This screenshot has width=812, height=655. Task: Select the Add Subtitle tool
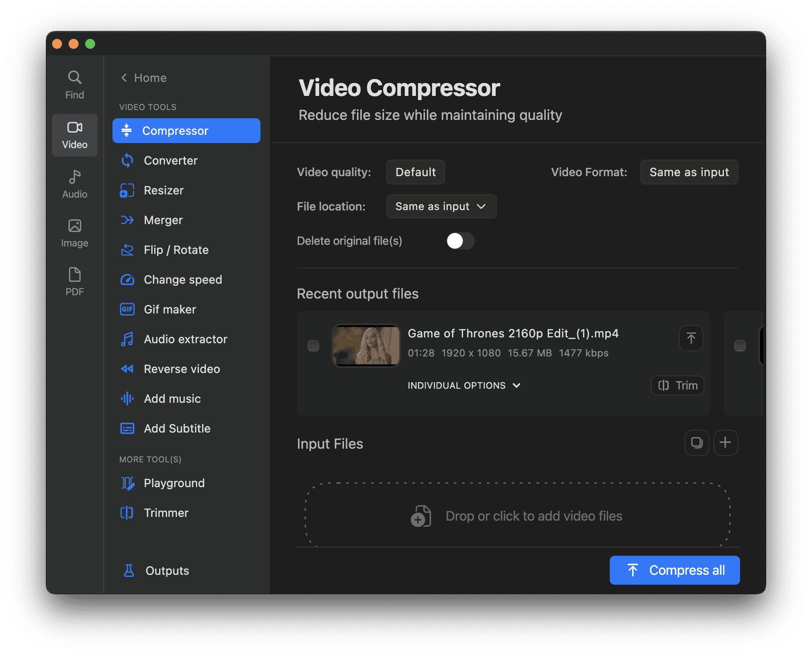click(177, 428)
